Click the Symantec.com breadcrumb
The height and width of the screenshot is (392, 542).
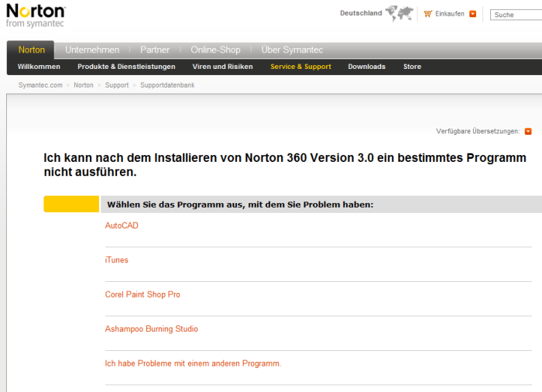40,85
